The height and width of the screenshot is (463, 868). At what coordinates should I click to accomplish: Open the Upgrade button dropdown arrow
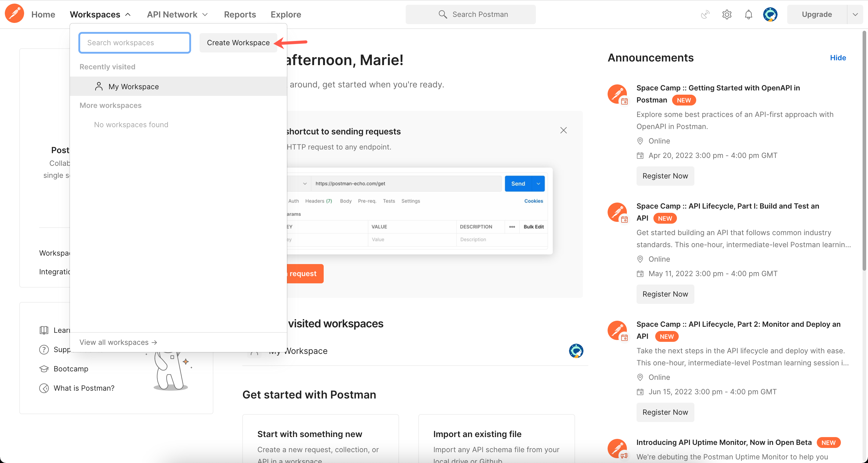pos(855,14)
